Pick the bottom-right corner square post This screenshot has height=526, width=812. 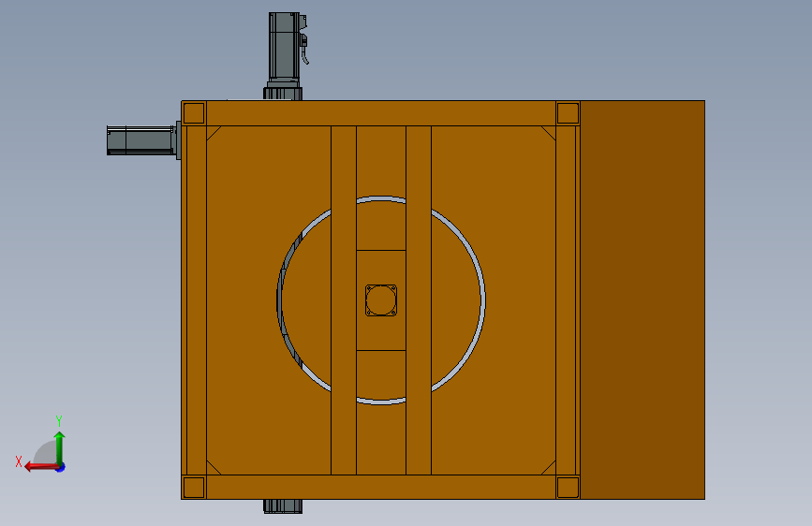568,488
